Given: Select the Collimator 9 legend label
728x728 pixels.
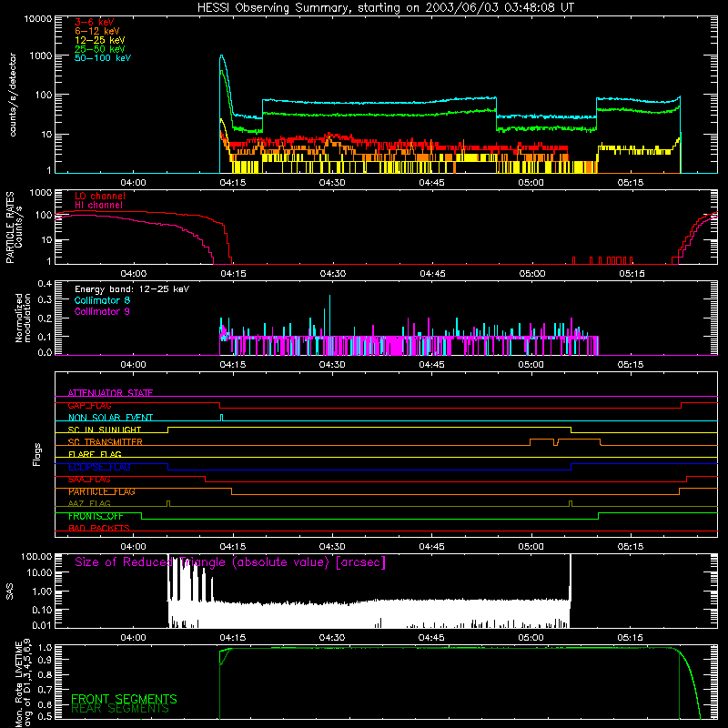Looking at the screenshot, I should tap(102, 311).
